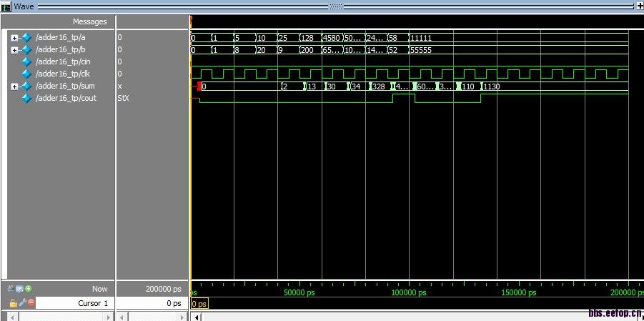
Task: Click the Cursor 1 time value 0 ps
Action: click(x=174, y=303)
